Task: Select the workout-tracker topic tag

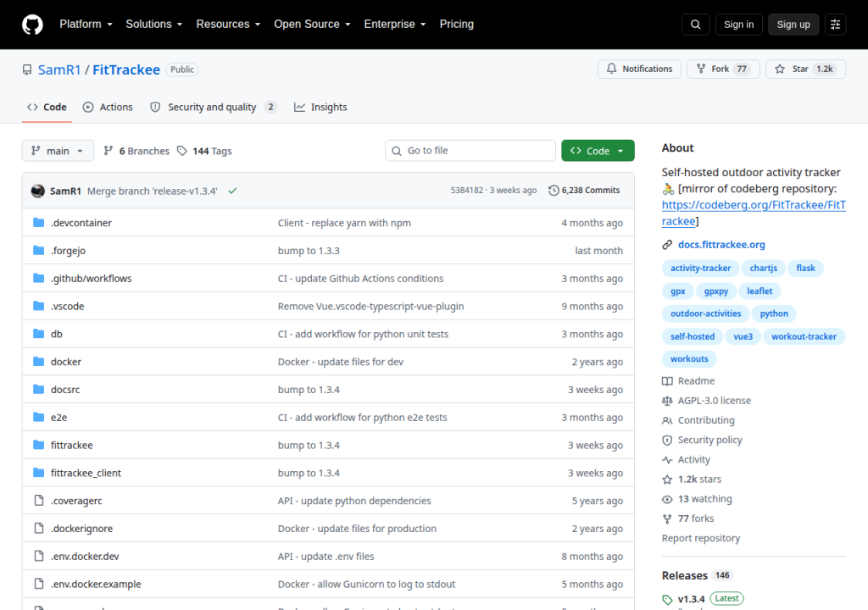Action: (x=804, y=336)
